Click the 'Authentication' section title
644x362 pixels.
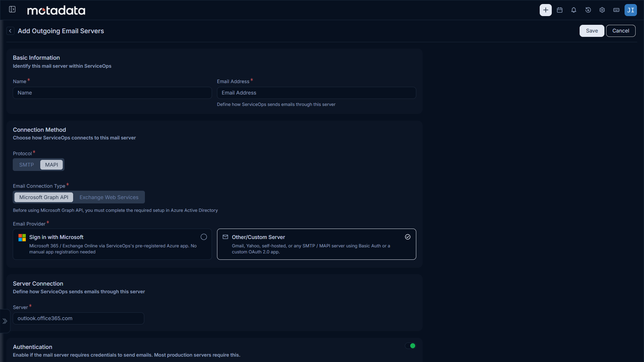[x=33, y=347]
